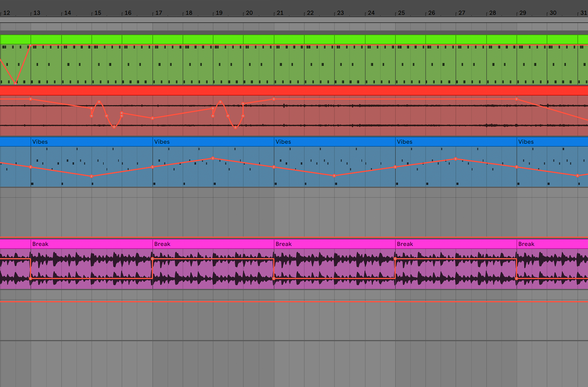Click Break automation upper breakpoint at bar 17
Screen dimensions: 588x387
[153, 259]
